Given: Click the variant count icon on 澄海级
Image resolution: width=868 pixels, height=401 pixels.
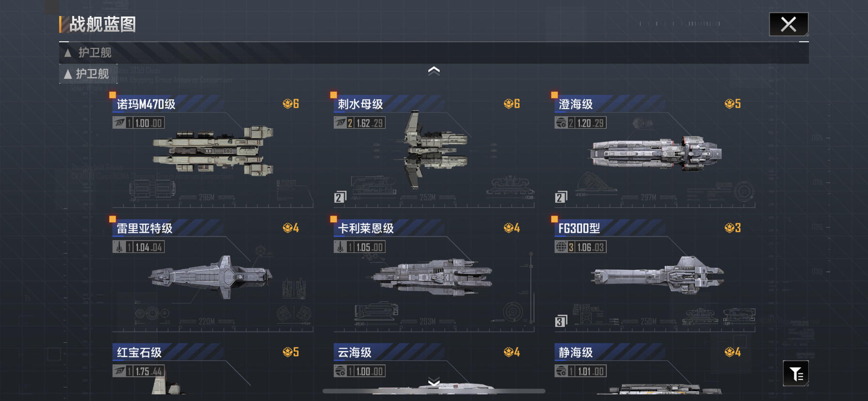Looking at the screenshot, I should click(x=561, y=197).
